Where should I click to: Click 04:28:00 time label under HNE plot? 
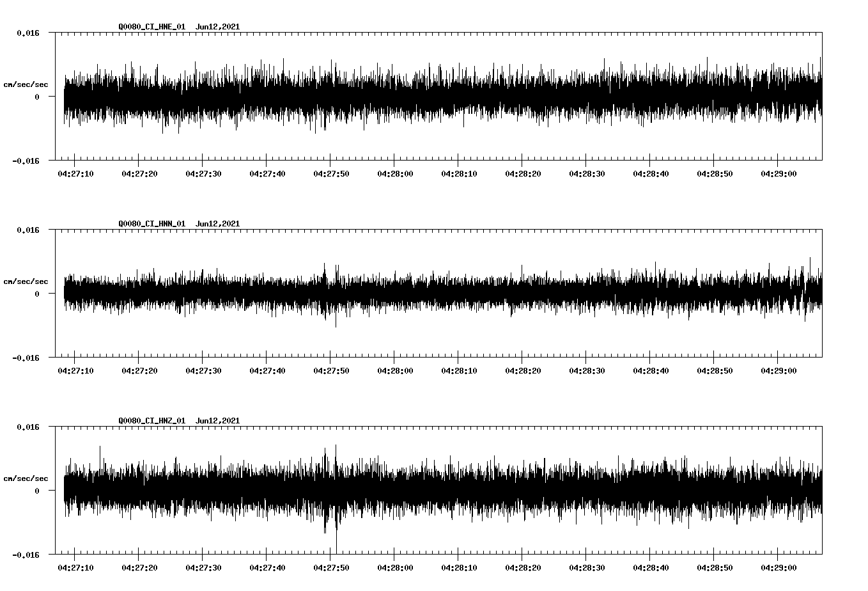coord(395,173)
